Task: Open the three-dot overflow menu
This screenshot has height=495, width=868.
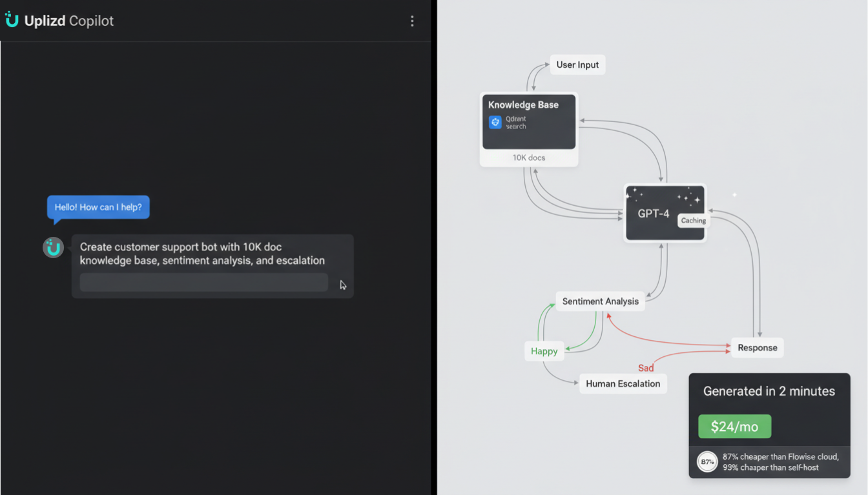Action: [x=412, y=20]
